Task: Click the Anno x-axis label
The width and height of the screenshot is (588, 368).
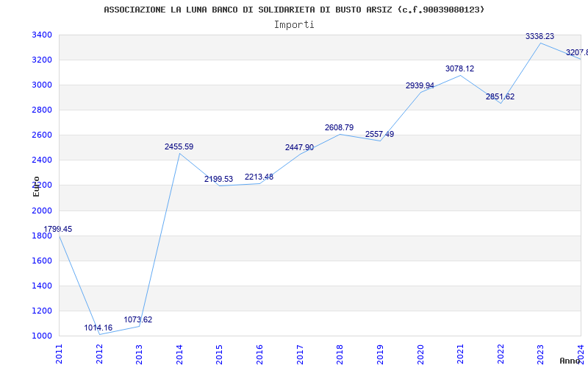Action: click(x=570, y=361)
